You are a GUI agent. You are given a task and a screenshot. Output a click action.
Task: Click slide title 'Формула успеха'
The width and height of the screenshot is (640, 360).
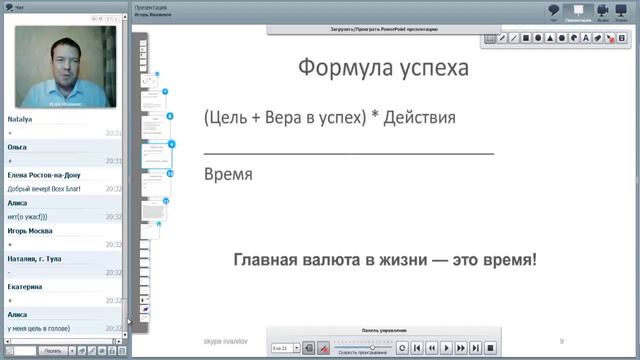(383, 68)
